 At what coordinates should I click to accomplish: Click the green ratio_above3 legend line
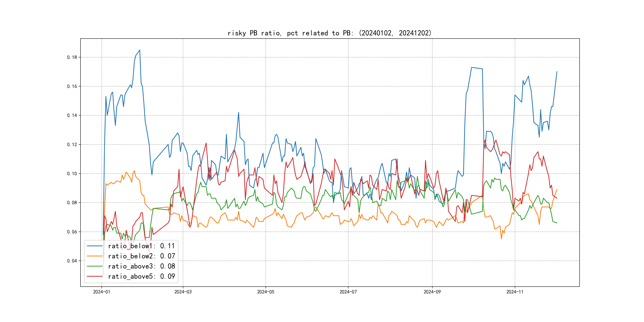94,266
